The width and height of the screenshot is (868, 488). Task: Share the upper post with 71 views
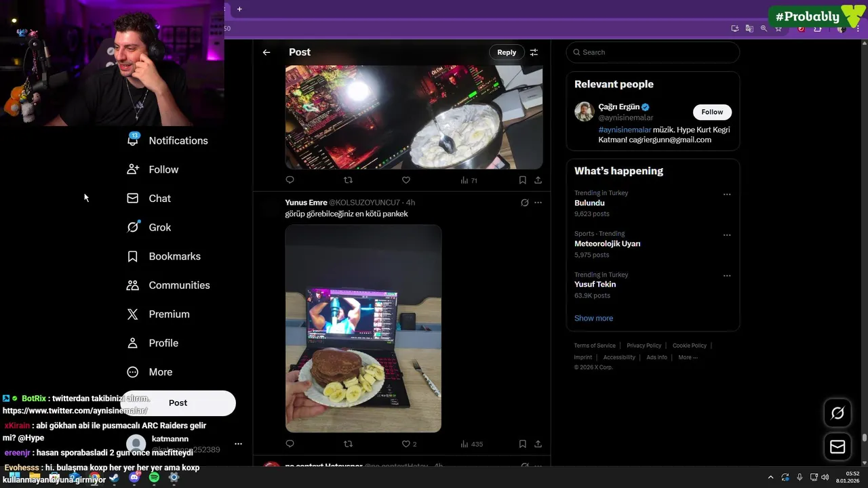point(538,180)
